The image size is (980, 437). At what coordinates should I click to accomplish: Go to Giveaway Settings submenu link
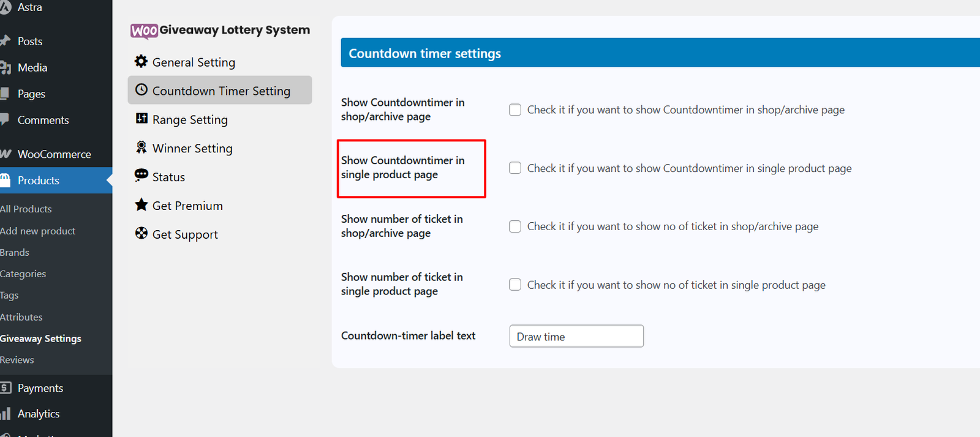(x=40, y=338)
